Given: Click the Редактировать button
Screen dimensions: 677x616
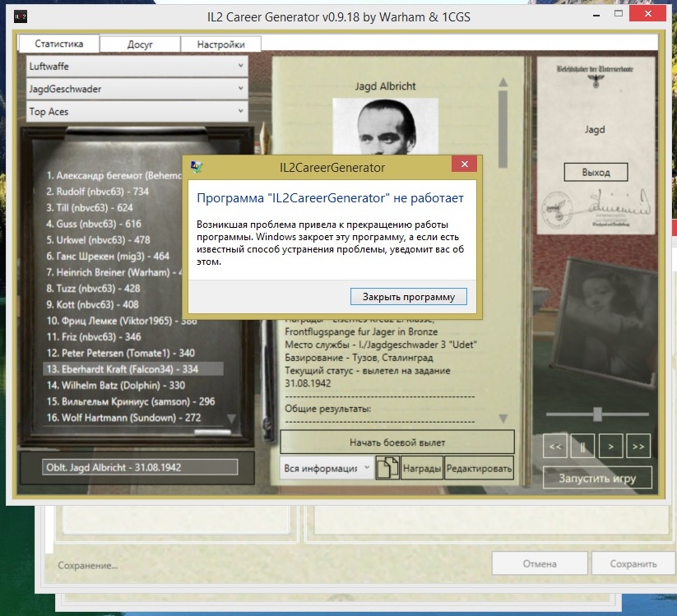Looking at the screenshot, I should click(x=479, y=468).
